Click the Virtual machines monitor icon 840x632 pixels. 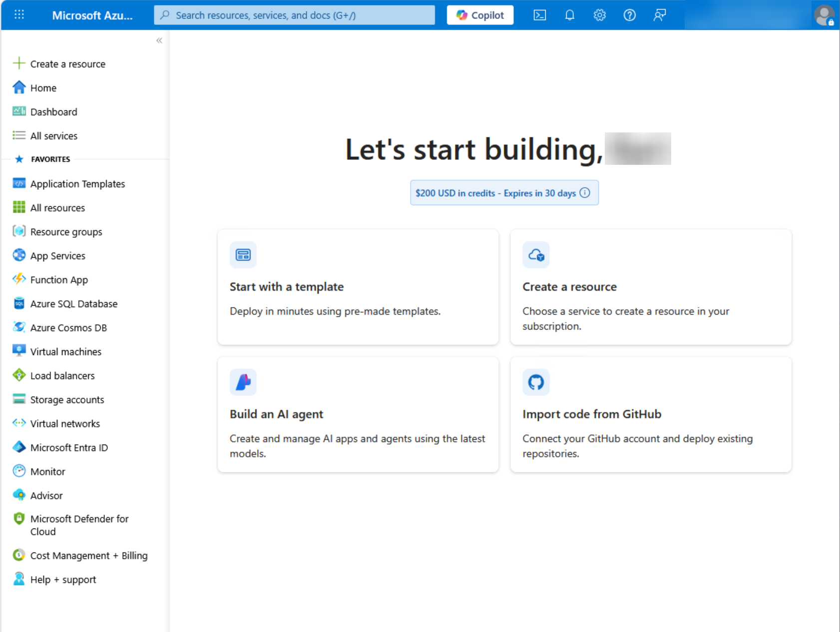pos(19,351)
